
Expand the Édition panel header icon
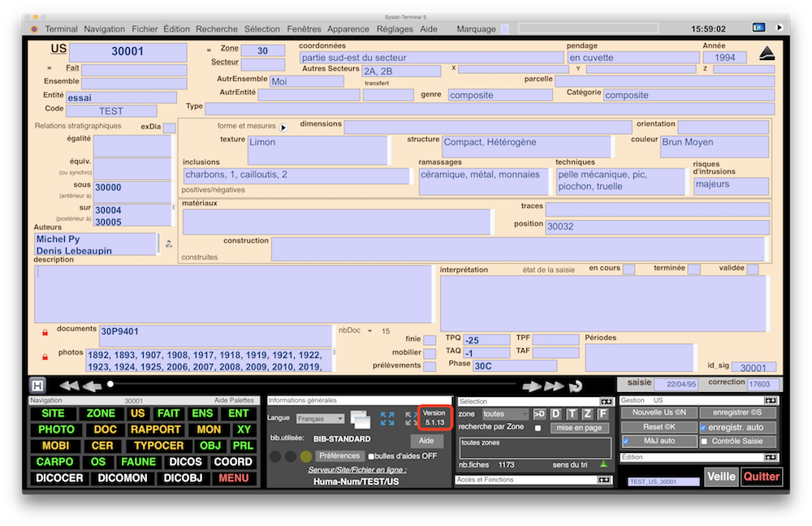tap(771, 458)
